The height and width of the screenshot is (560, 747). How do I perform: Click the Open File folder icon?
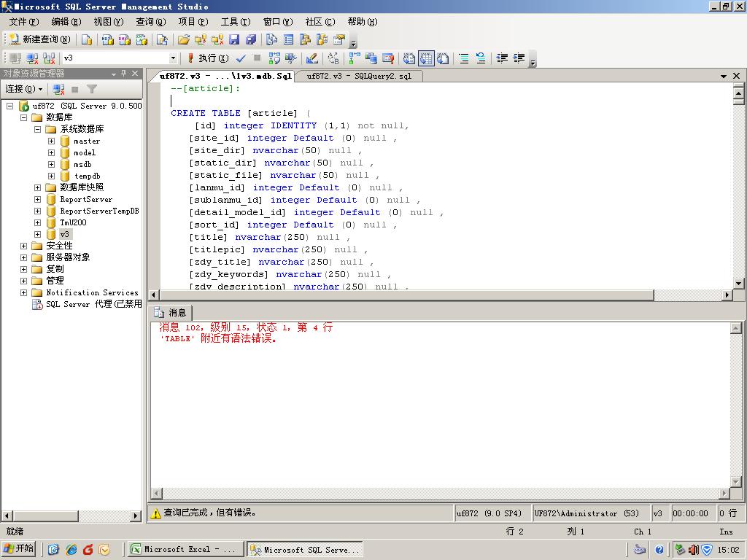point(183,39)
